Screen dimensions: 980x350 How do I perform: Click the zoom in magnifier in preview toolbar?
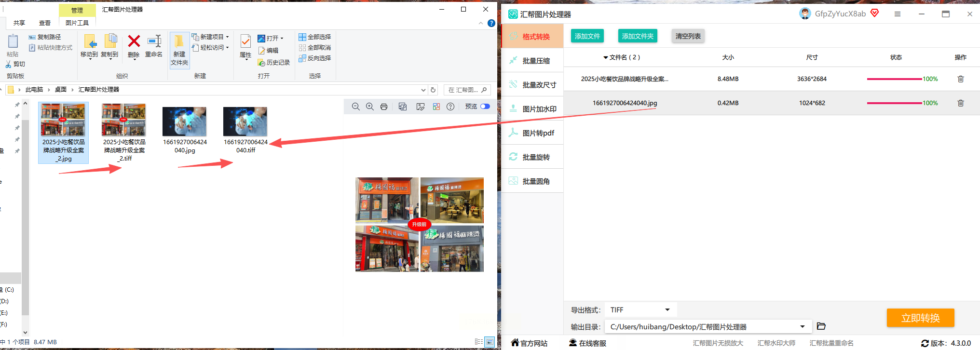(369, 107)
